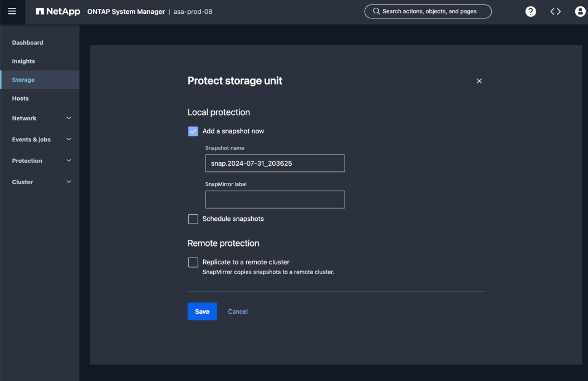Open the API code brackets icon
The image size is (588, 381).
(x=555, y=12)
